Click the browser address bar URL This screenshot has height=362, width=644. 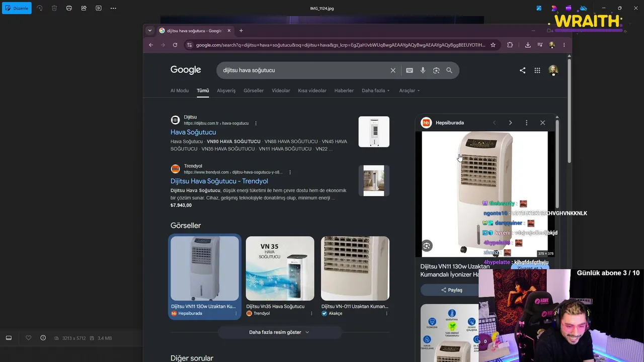[x=341, y=45]
